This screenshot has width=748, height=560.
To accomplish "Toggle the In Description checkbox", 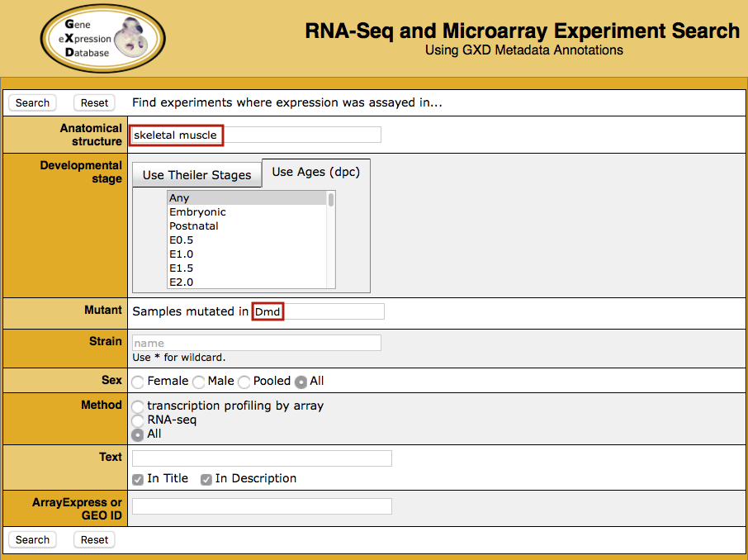I will pos(206,479).
